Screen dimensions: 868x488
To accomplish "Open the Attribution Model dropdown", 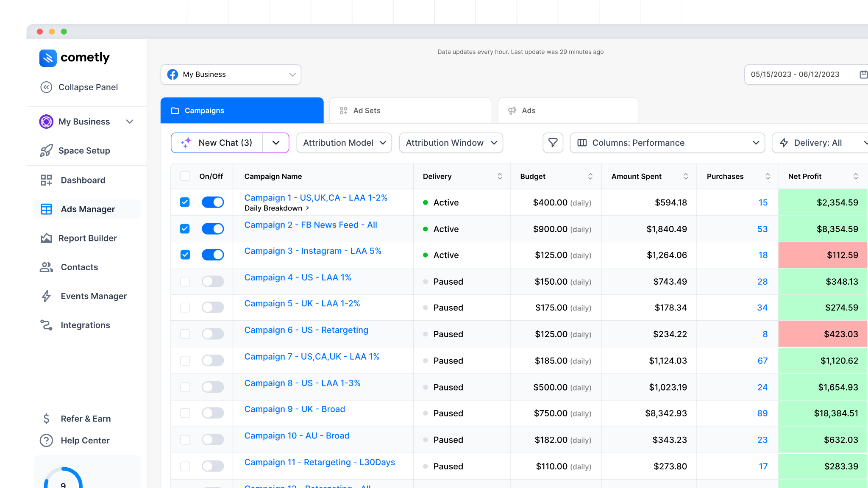I will (344, 143).
